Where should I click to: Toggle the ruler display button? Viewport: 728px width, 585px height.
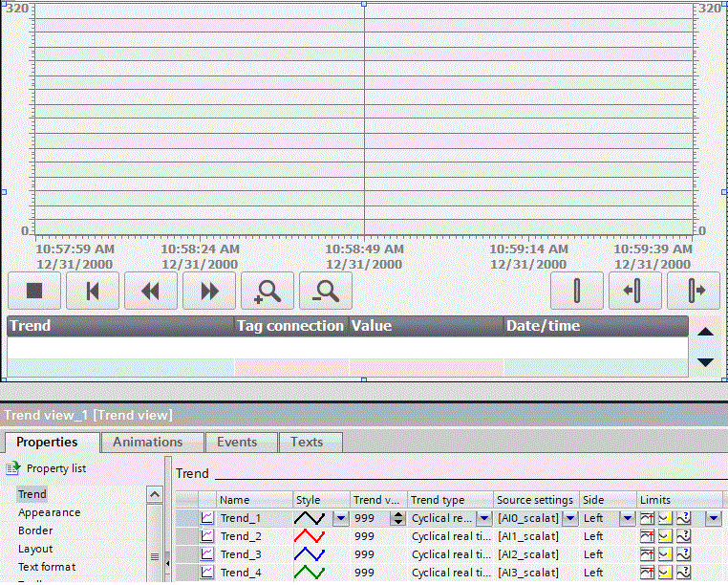click(577, 291)
